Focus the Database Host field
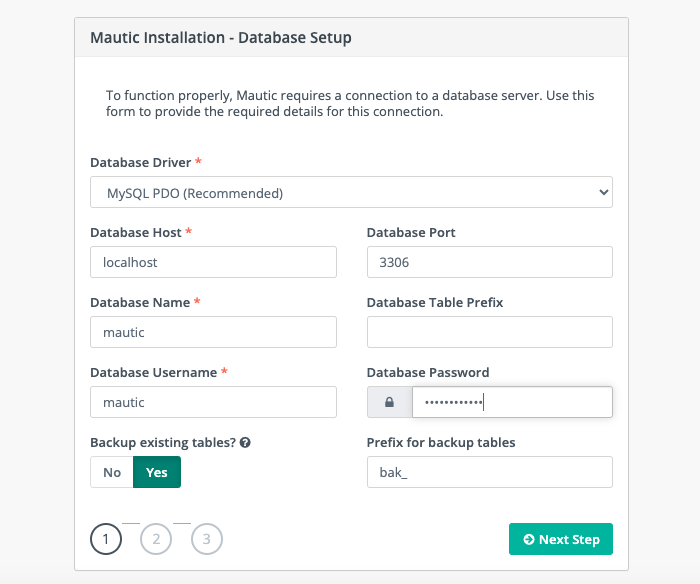The height and width of the screenshot is (584, 700). point(213,262)
